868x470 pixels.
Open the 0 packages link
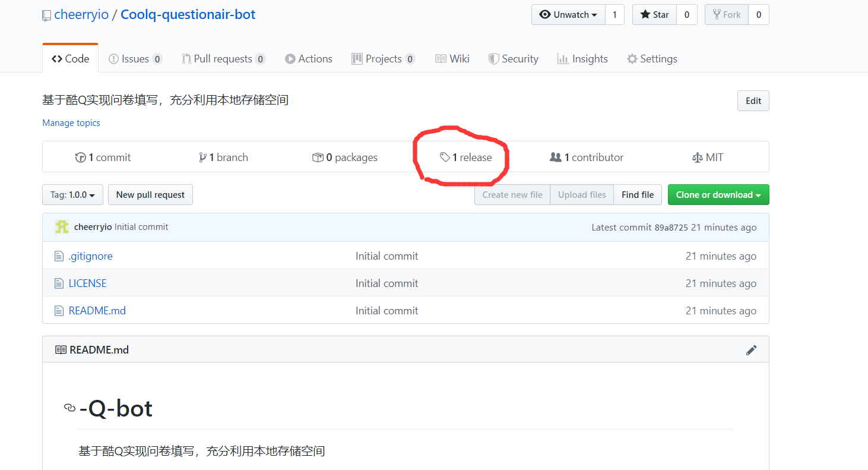(345, 157)
